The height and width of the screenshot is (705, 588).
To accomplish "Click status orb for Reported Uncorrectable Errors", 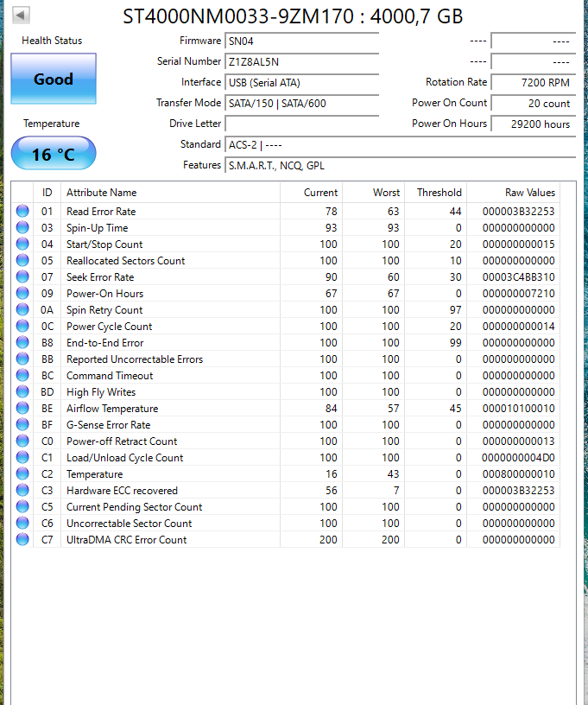I will click(22, 359).
